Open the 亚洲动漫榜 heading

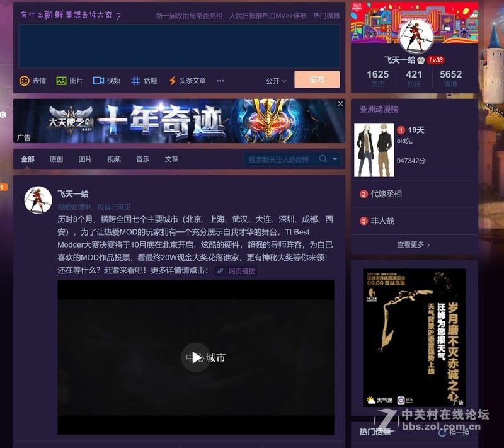[379, 109]
